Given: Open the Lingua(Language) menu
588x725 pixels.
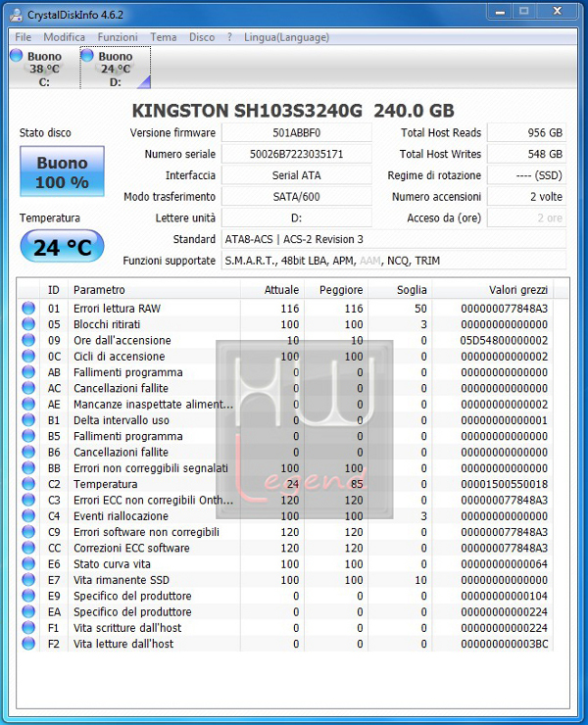Looking at the screenshot, I should (287, 37).
